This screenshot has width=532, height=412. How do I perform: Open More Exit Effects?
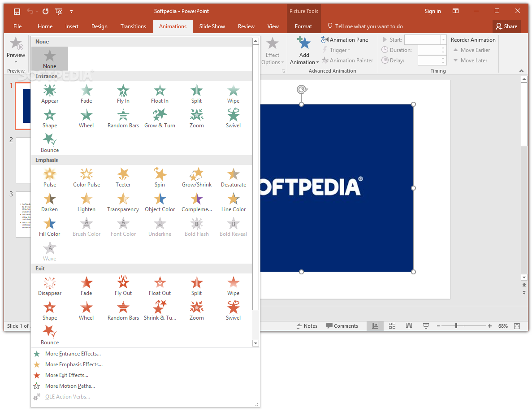[x=66, y=375]
